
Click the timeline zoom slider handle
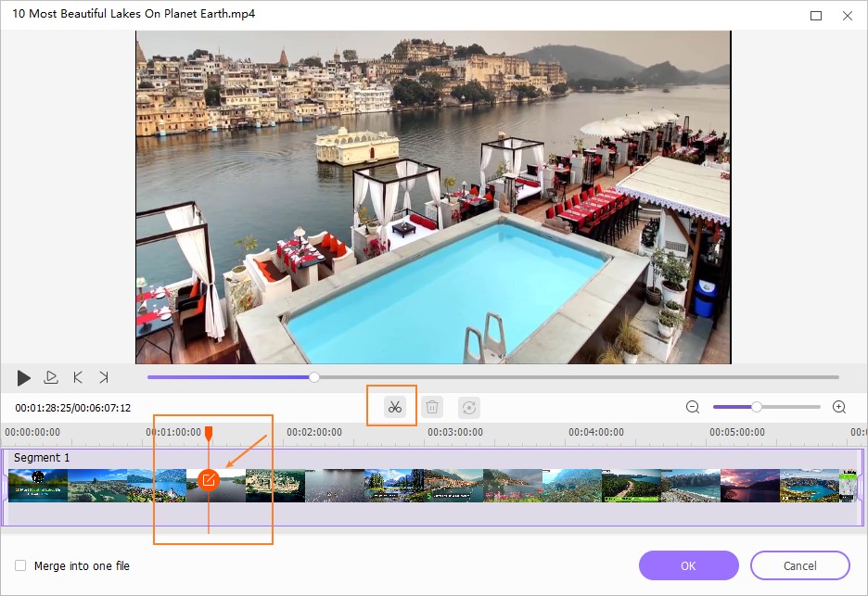(757, 407)
